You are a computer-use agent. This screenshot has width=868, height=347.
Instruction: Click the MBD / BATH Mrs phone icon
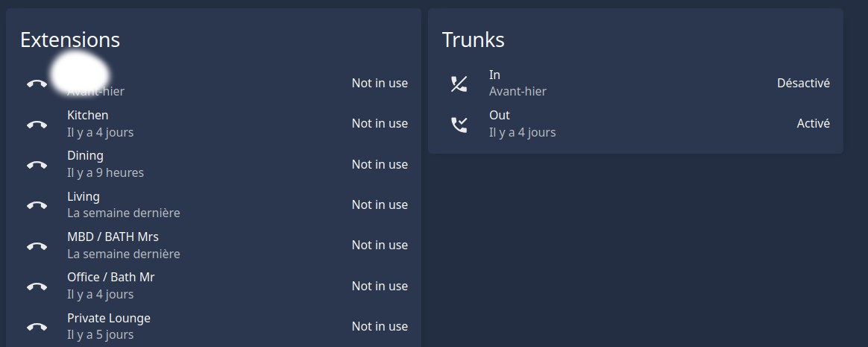[37, 246]
